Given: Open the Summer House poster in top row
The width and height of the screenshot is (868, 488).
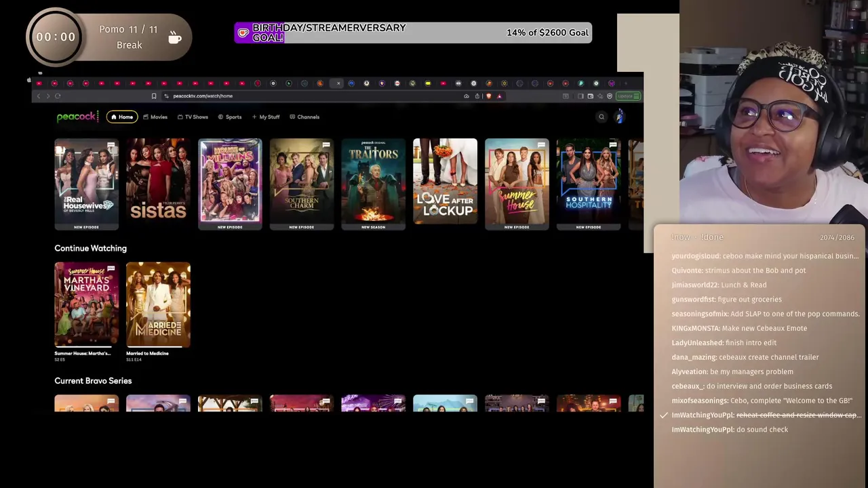Looking at the screenshot, I should click(517, 184).
